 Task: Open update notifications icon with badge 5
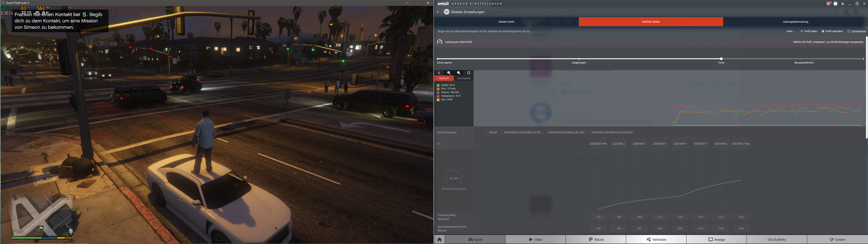[x=828, y=4]
